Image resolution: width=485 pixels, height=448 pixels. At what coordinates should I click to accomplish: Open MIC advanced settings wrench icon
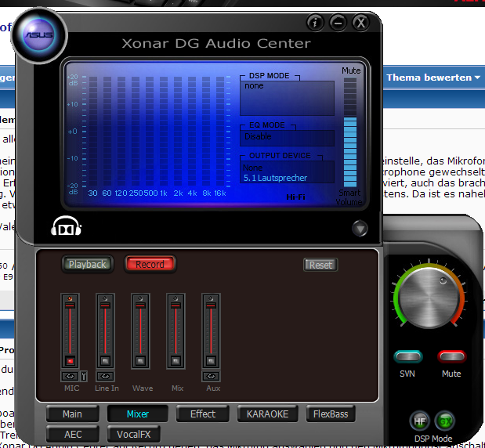point(84,376)
